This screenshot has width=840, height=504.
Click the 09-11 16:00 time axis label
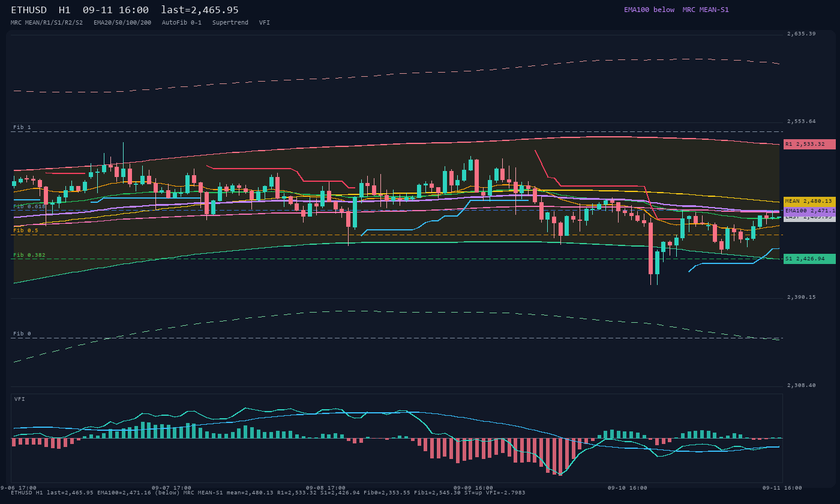coord(782,488)
